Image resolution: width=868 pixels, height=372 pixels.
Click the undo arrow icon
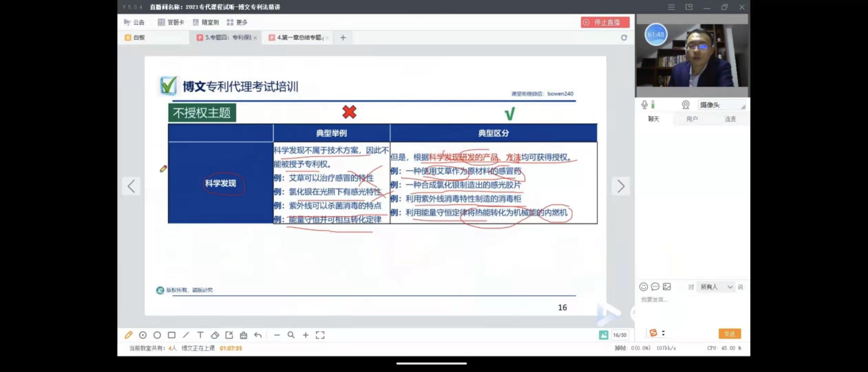point(258,335)
